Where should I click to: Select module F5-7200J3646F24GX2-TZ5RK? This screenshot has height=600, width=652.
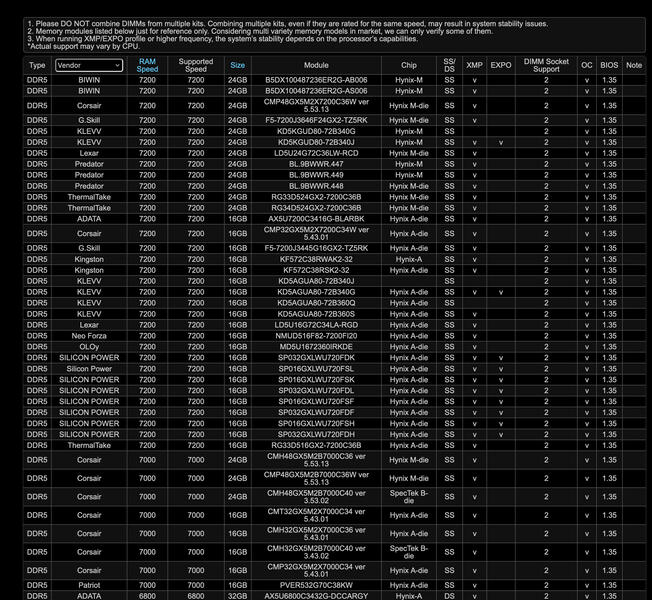pyautogui.click(x=316, y=120)
